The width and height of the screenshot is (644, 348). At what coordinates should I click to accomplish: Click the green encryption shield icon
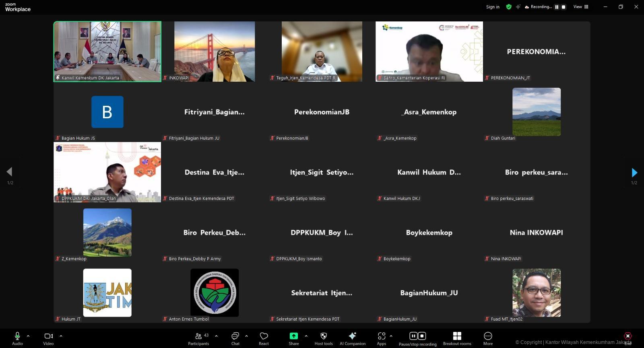[x=509, y=7]
